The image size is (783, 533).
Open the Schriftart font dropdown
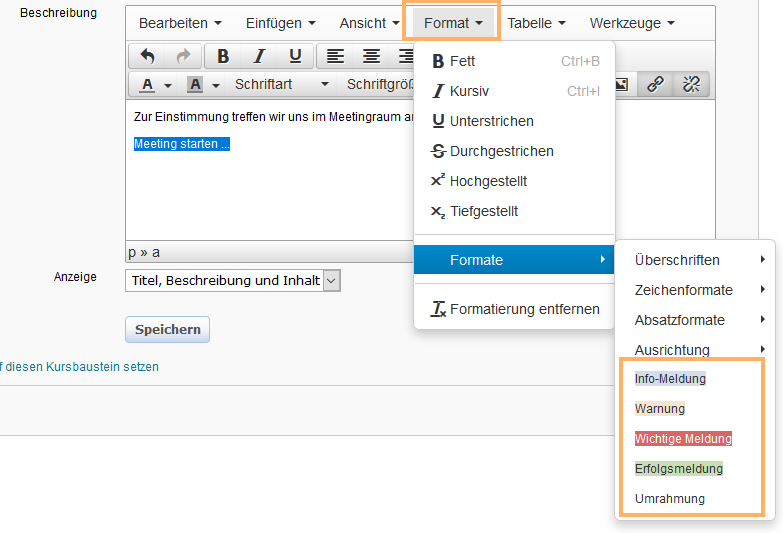281,84
